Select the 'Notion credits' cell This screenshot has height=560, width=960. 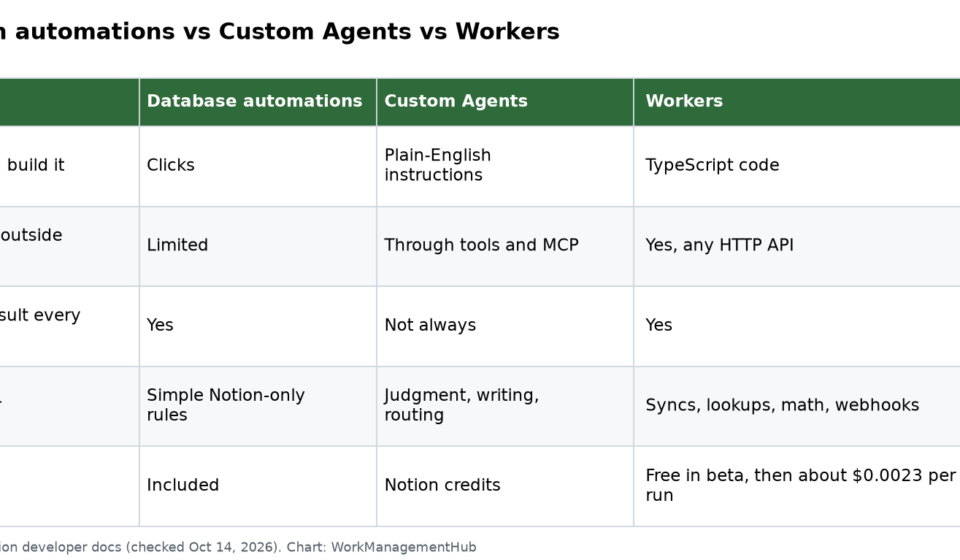coord(505,486)
